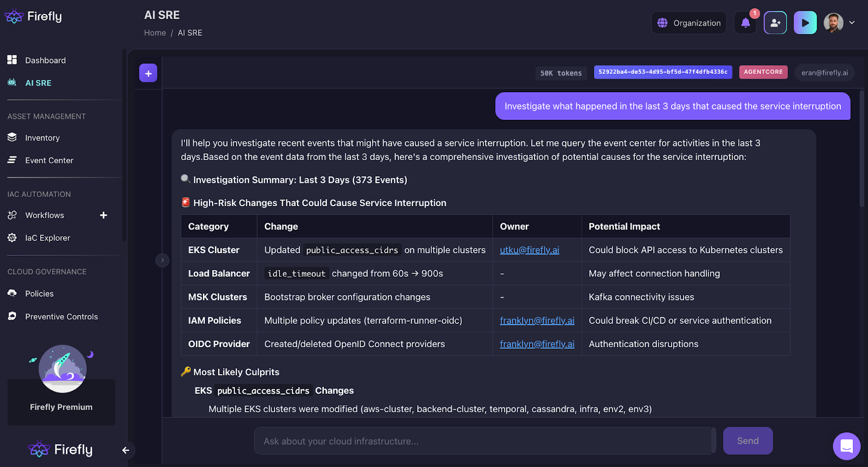The height and width of the screenshot is (467, 868).
Task: Navigate to Workflows
Action: 44,215
